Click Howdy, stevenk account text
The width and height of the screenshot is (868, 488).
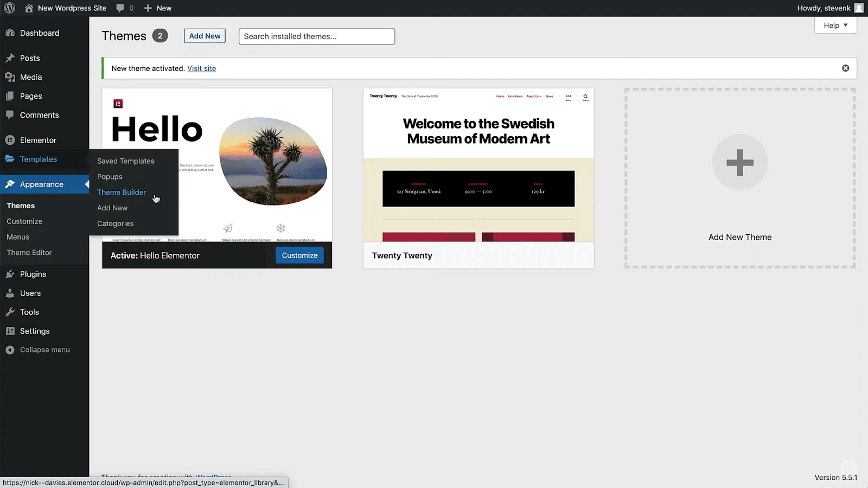pyautogui.click(x=824, y=8)
